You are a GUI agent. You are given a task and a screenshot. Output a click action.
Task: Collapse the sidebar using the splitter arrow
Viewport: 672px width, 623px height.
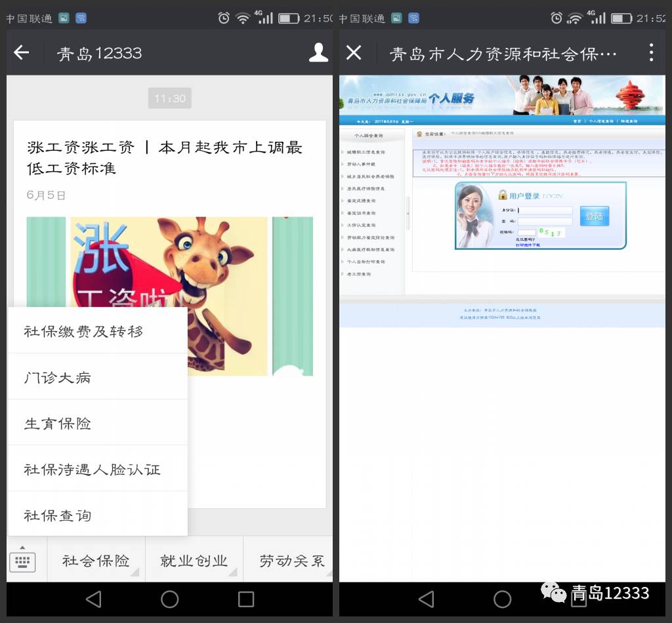408,213
